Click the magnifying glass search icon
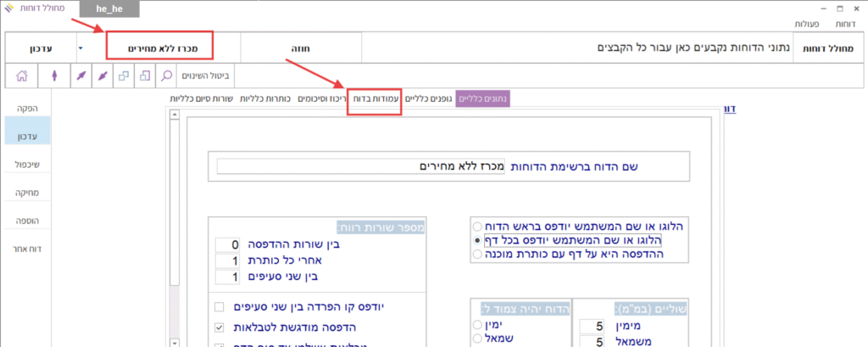Viewport: 868px width, 347px height. (x=167, y=76)
